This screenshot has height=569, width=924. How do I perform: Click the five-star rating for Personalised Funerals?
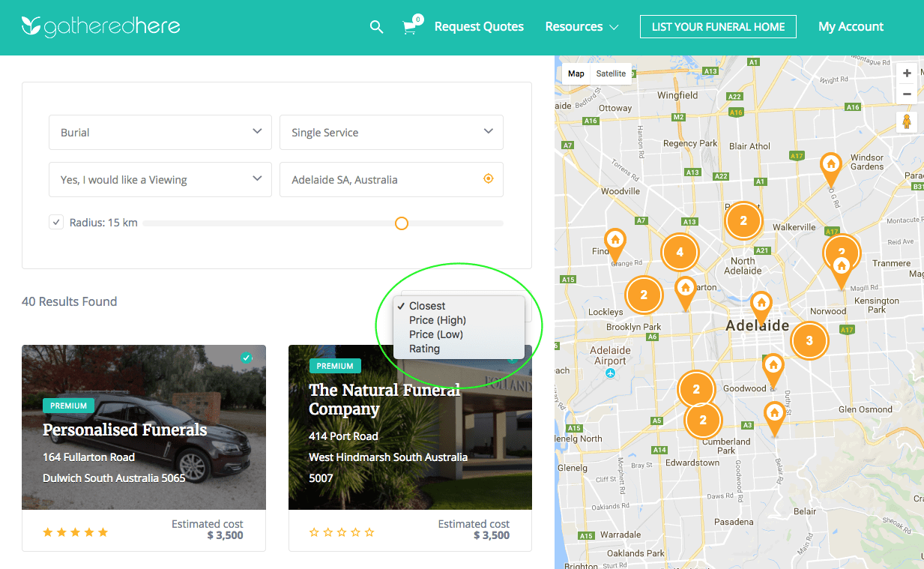point(76,532)
